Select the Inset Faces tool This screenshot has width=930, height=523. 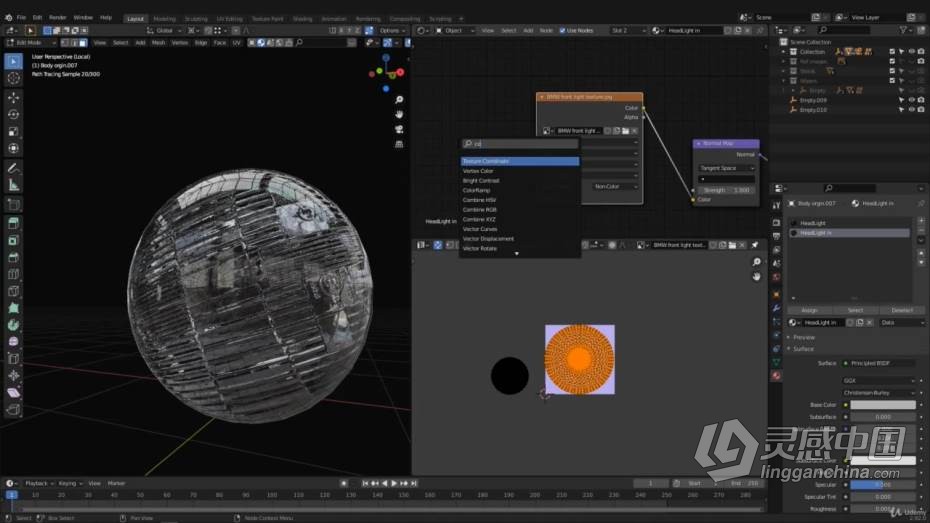(x=13, y=240)
